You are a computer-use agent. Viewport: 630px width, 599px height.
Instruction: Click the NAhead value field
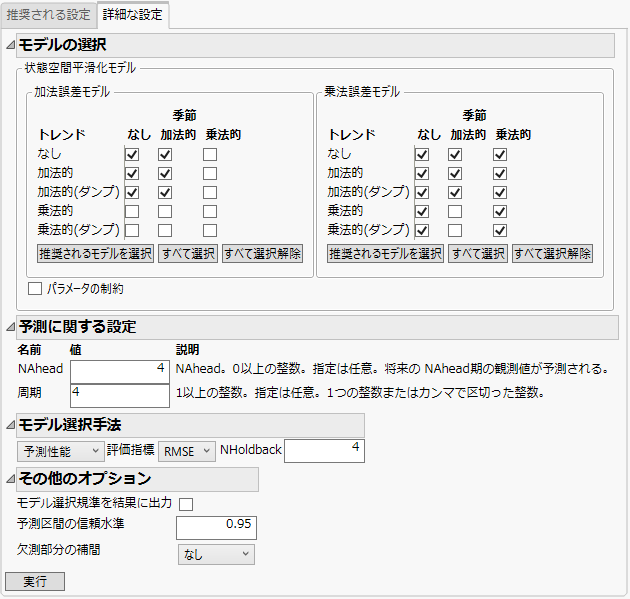(120, 372)
